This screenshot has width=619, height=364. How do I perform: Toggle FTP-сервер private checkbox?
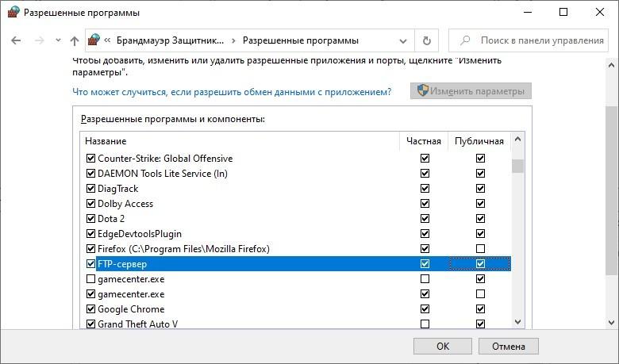pyautogui.click(x=425, y=263)
